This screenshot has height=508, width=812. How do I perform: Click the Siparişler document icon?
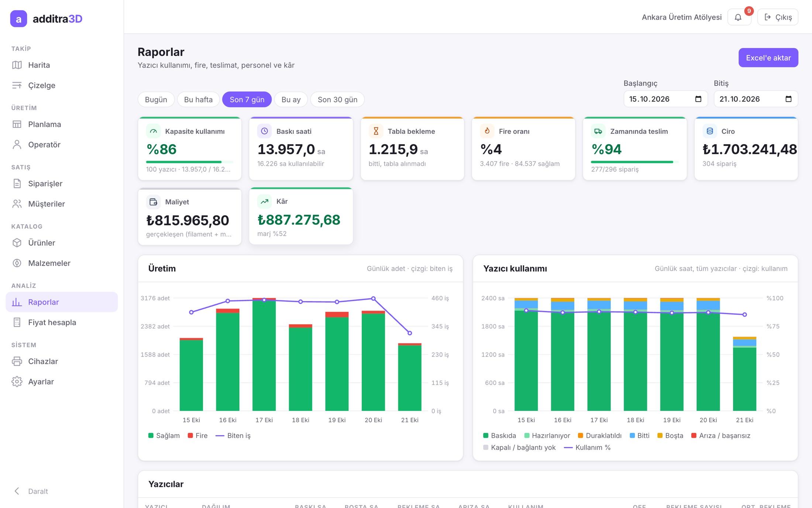point(17,183)
